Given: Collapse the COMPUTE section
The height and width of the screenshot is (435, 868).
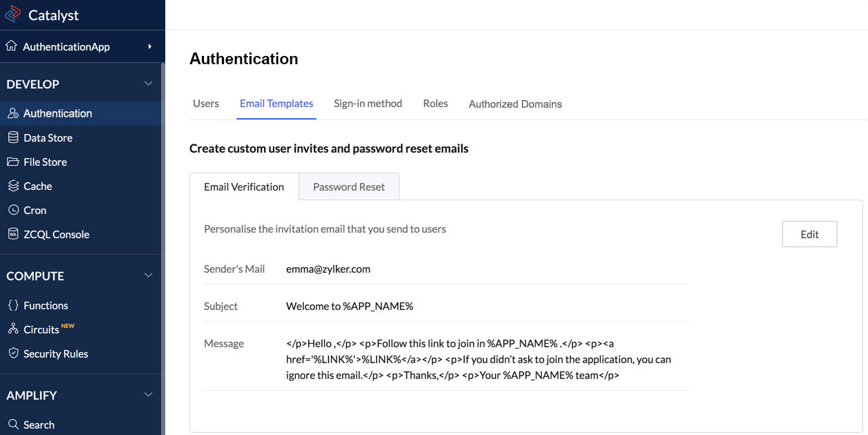Looking at the screenshot, I should pyautogui.click(x=148, y=275).
